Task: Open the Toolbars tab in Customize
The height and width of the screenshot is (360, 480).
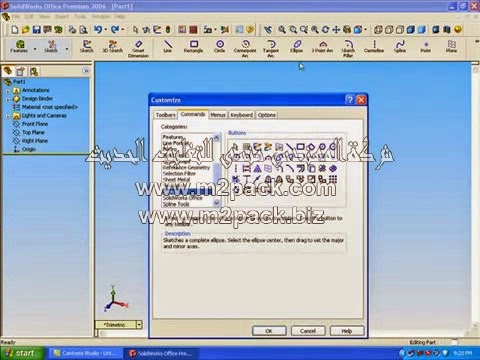Action: 166,115
